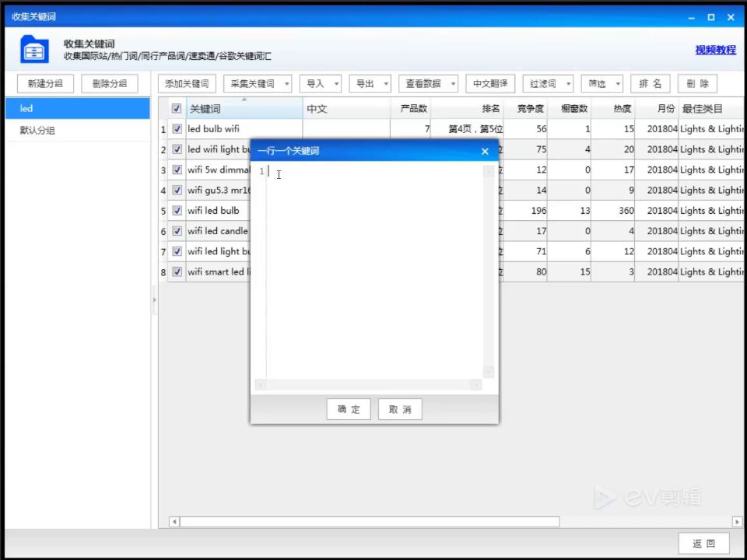Viewport: 747px width, 560px height.
Task: Click the 删除分组 button
Action: click(110, 84)
